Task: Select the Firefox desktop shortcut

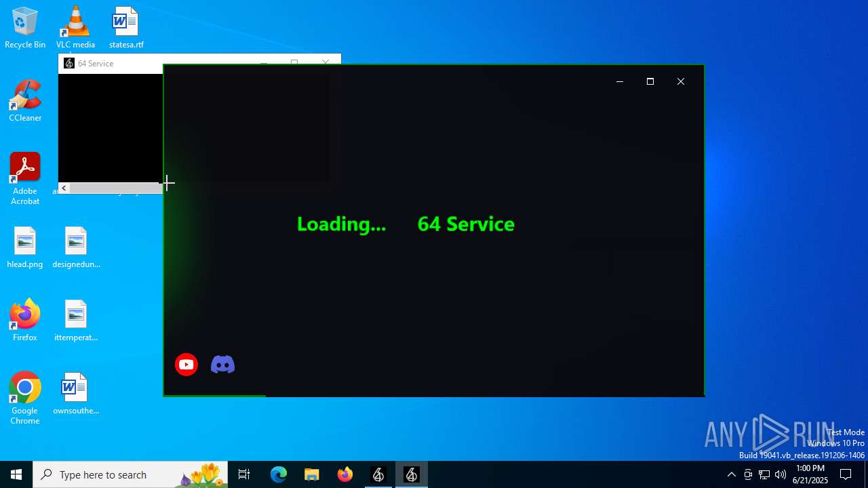Action: point(25,321)
